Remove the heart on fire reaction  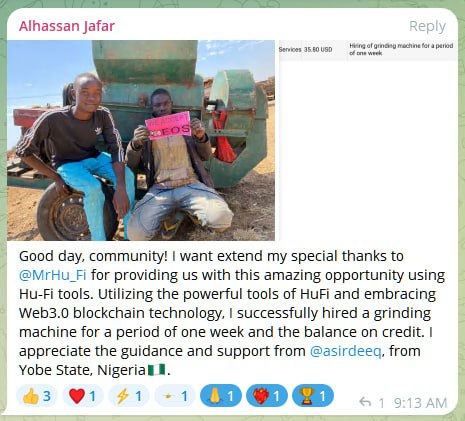point(267,396)
